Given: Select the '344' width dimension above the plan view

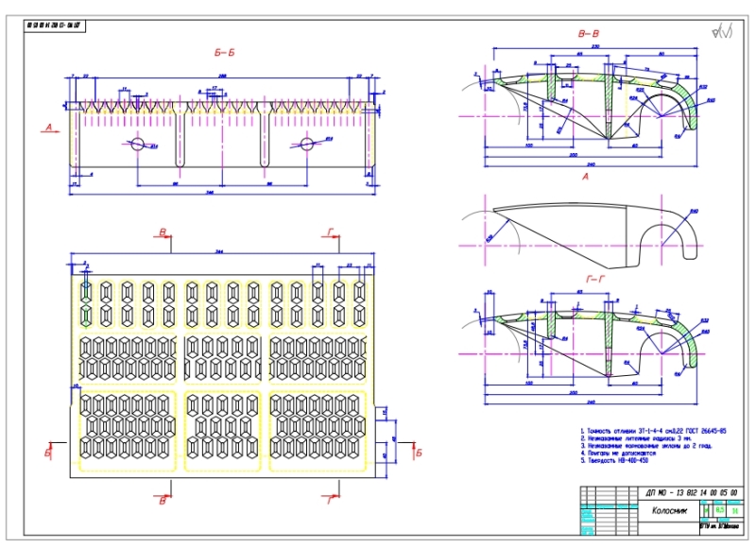Looking at the screenshot, I should [220, 251].
